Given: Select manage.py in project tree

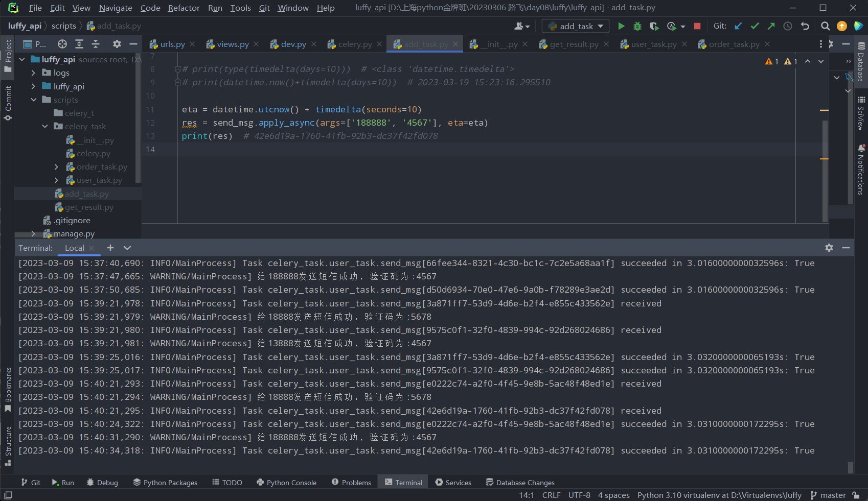Looking at the screenshot, I should pyautogui.click(x=74, y=233).
